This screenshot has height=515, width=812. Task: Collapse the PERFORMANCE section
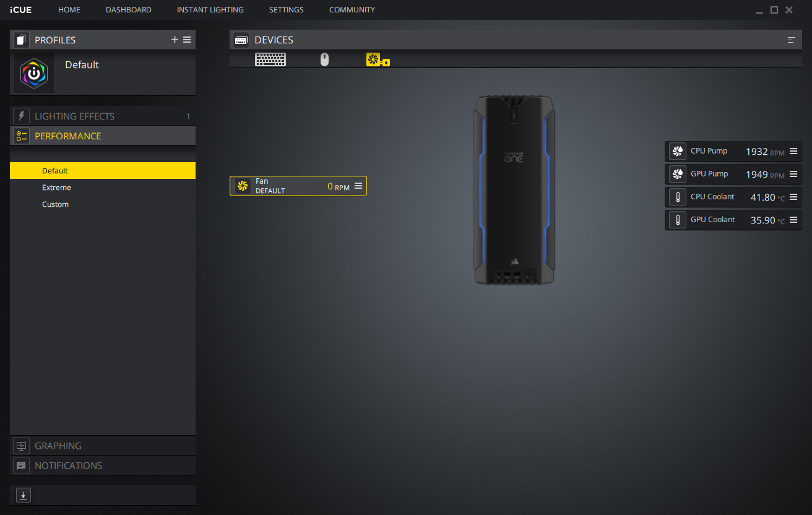pyautogui.click(x=103, y=136)
